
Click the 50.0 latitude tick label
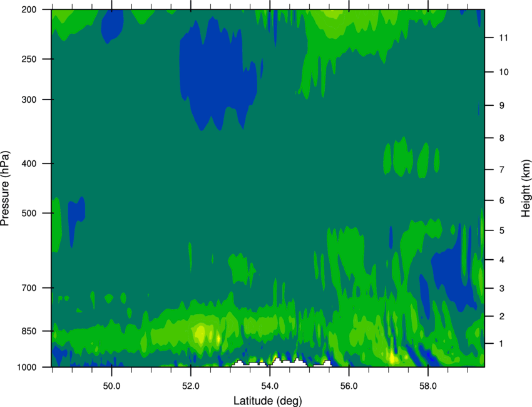111,386
